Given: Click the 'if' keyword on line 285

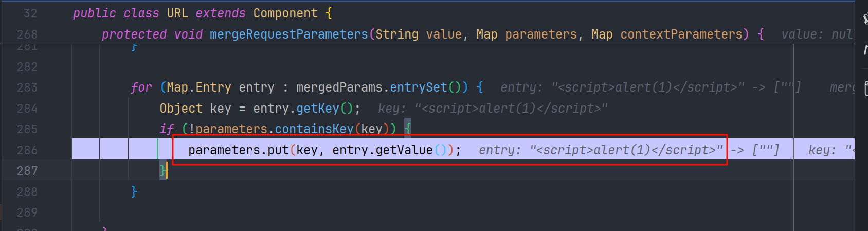Looking at the screenshot, I should tap(167, 129).
